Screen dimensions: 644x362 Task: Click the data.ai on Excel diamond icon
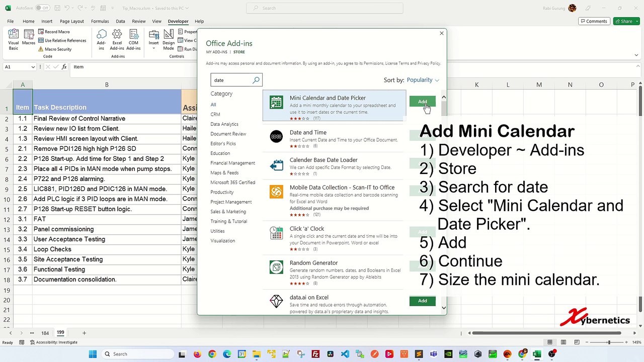[x=276, y=301]
